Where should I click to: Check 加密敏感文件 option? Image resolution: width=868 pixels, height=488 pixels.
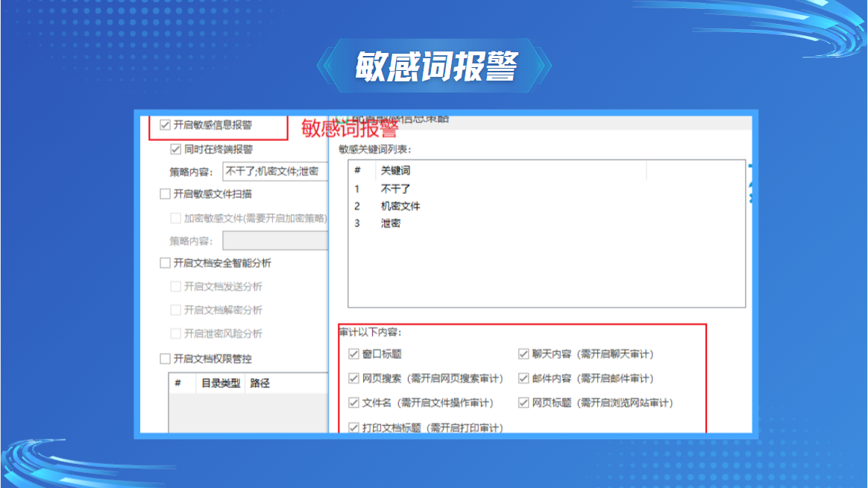click(x=175, y=218)
